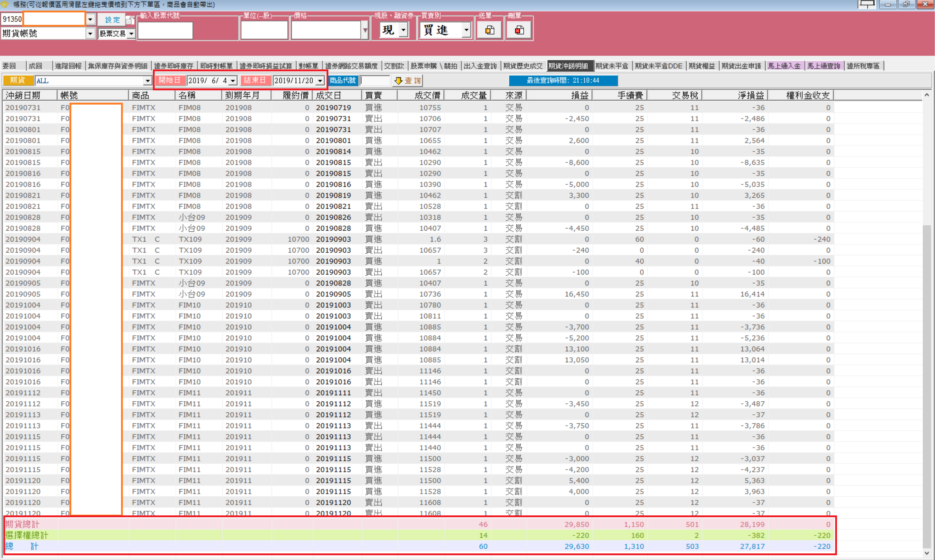
Task: Open the 現 cash/margin dropdown
Action: pos(404,30)
